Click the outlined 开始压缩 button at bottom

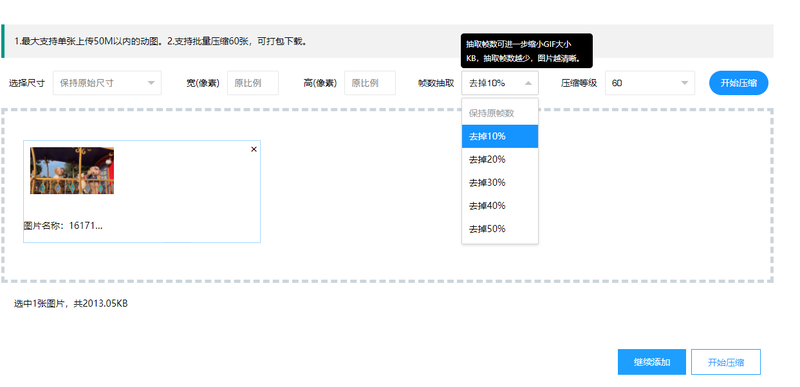click(726, 362)
